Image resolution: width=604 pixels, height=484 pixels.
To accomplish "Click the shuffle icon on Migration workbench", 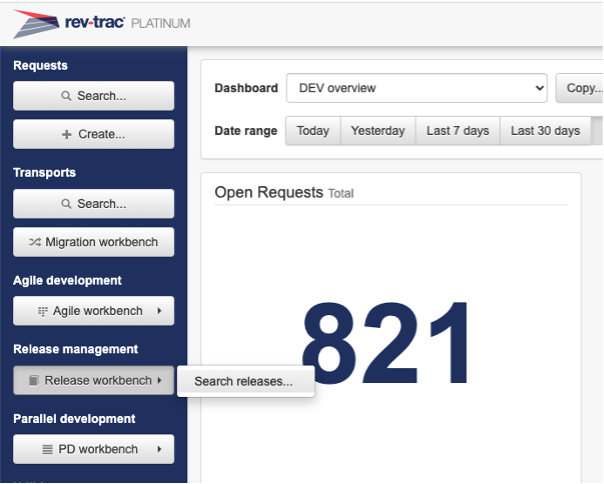I will point(35,242).
